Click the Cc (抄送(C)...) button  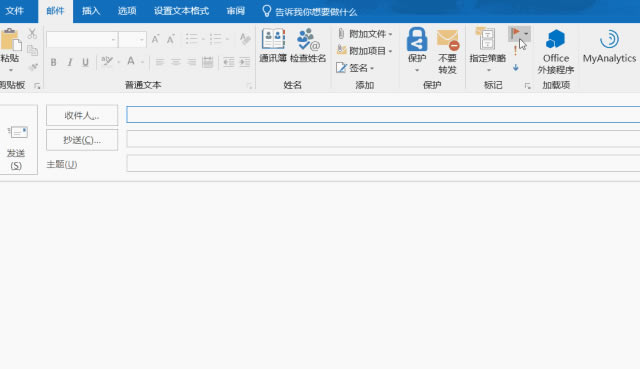[x=82, y=140]
